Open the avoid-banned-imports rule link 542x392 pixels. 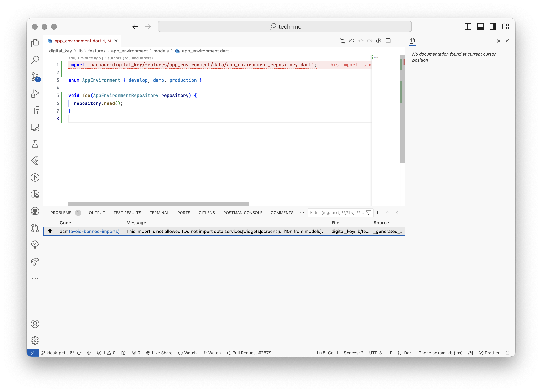click(94, 231)
